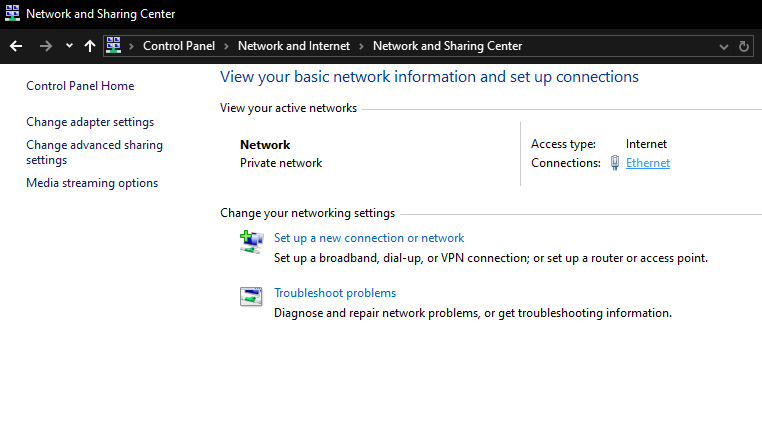Image resolution: width=762 pixels, height=432 pixels.
Task: Click the Access type Internet value
Action: (646, 144)
